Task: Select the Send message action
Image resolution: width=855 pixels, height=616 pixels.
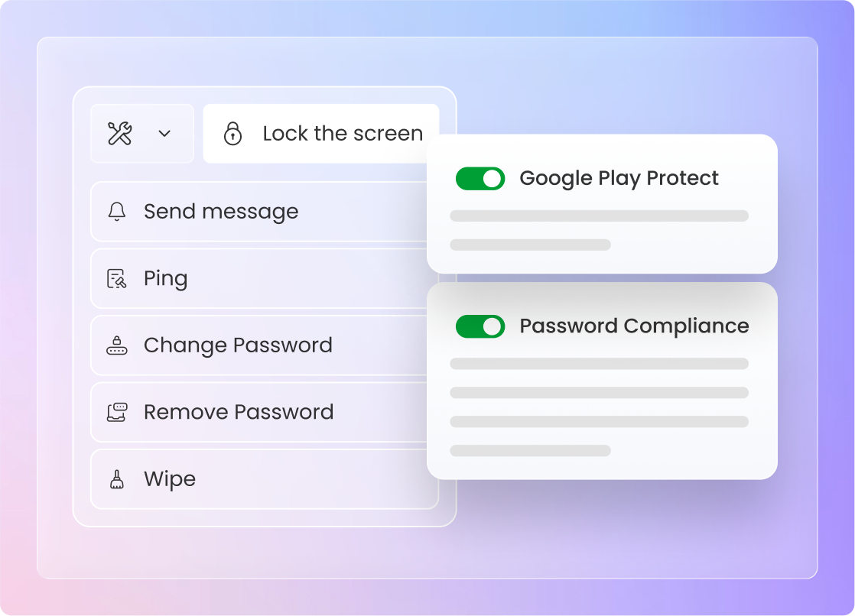Action: click(x=259, y=212)
